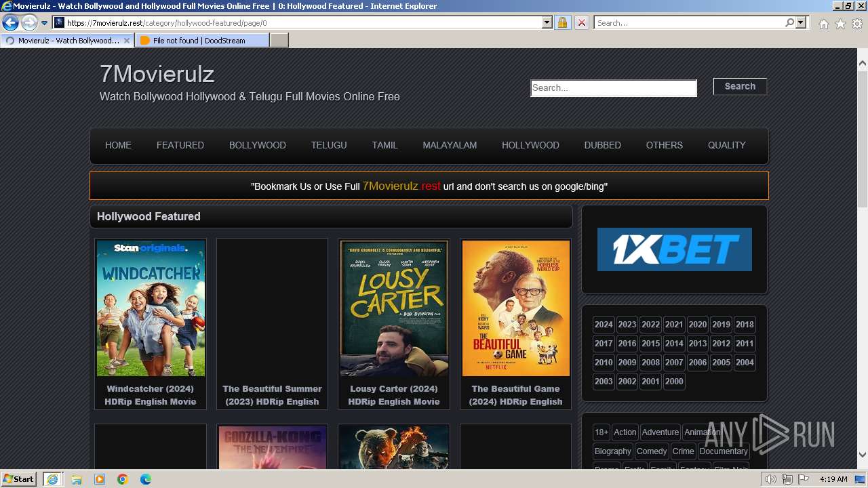Open the IE Tools gear icon
Screen dimensions: 868x488
[857, 24]
